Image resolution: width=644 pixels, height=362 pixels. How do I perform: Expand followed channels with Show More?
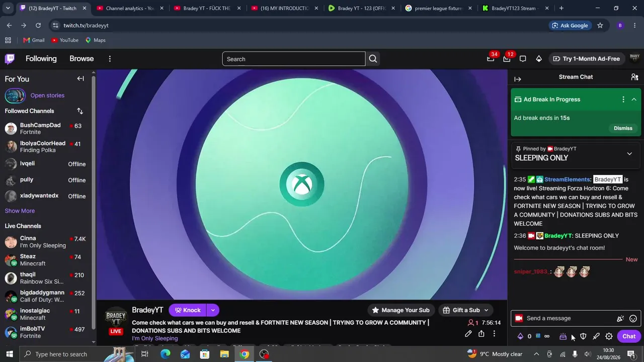20,211
